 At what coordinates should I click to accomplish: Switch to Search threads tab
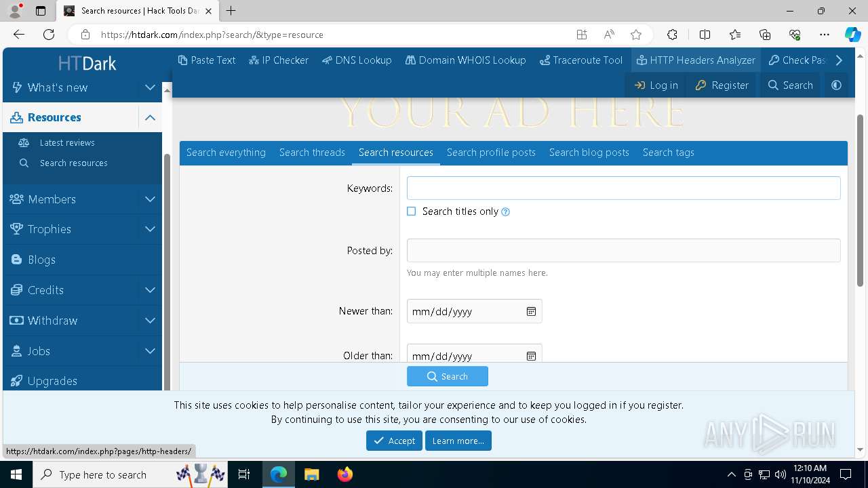pos(312,152)
